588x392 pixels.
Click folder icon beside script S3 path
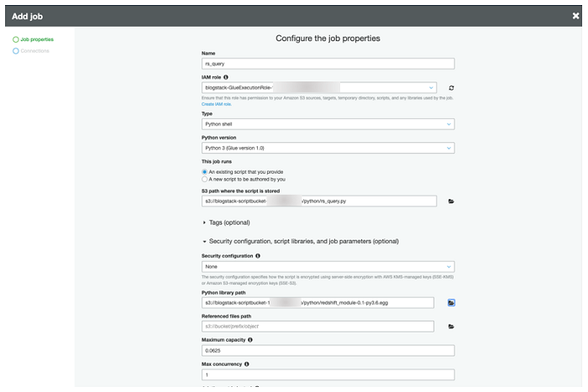(451, 201)
